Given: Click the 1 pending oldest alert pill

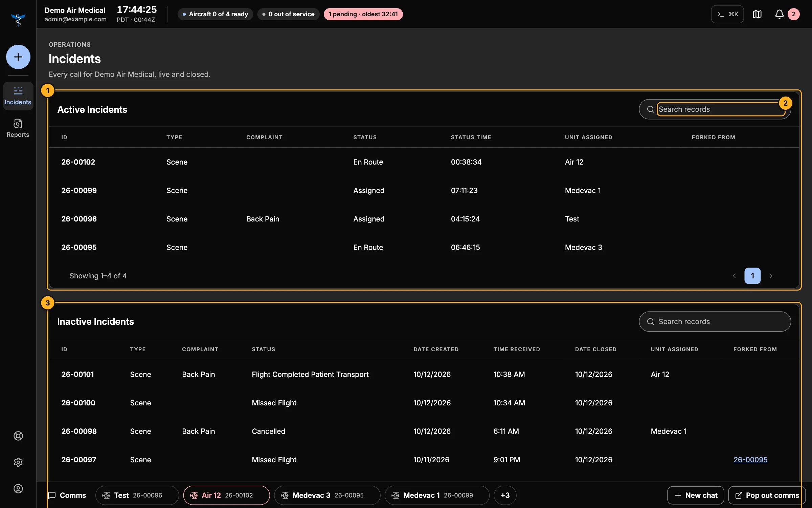Looking at the screenshot, I should [363, 14].
